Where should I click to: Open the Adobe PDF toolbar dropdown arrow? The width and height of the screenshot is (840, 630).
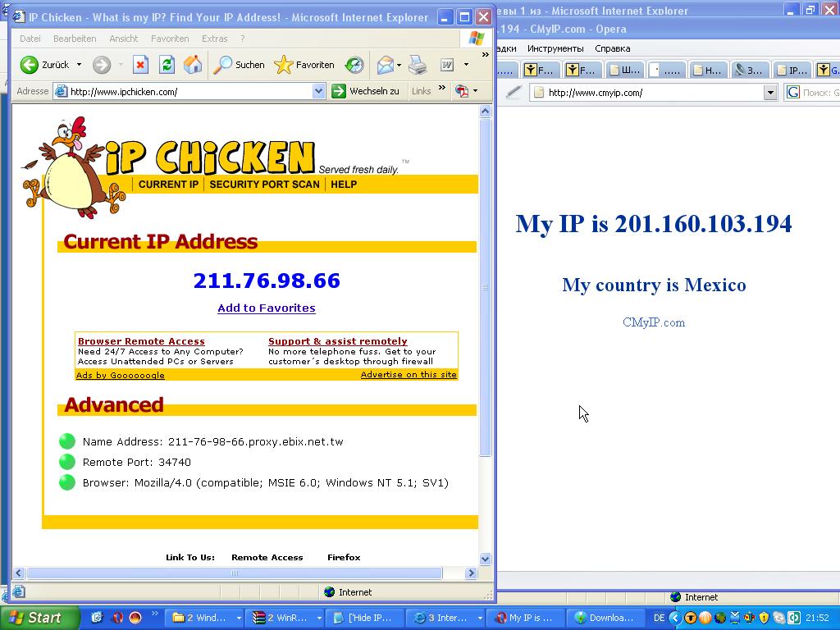pyautogui.click(x=475, y=91)
